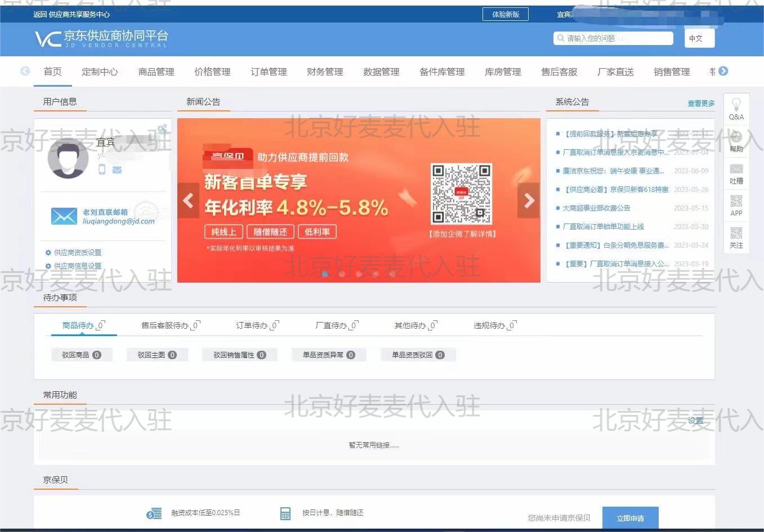
Task: Open the 定制中心 menu
Action: pos(100,71)
